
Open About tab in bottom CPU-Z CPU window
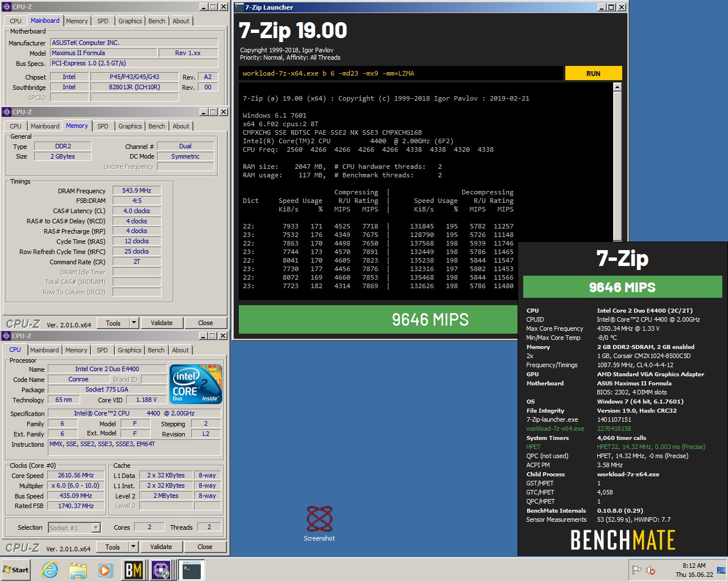click(x=180, y=350)
